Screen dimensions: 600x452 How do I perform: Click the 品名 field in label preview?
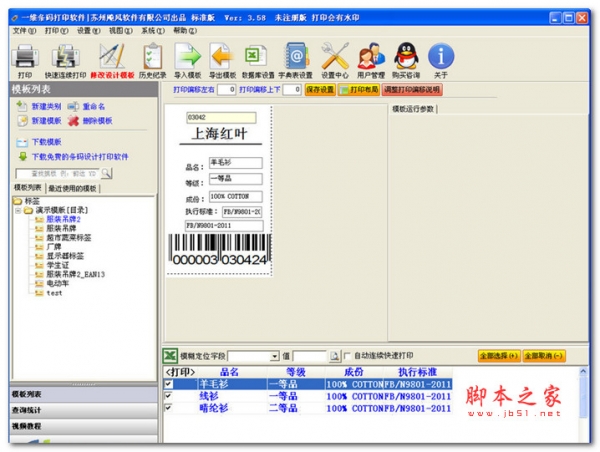tap(235, 163)
